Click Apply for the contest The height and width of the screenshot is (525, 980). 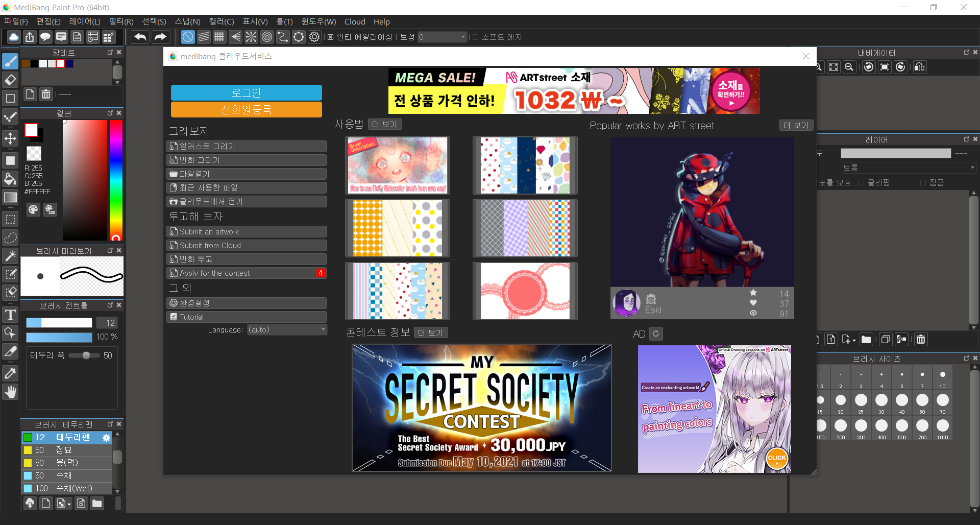tap(247, 273)
